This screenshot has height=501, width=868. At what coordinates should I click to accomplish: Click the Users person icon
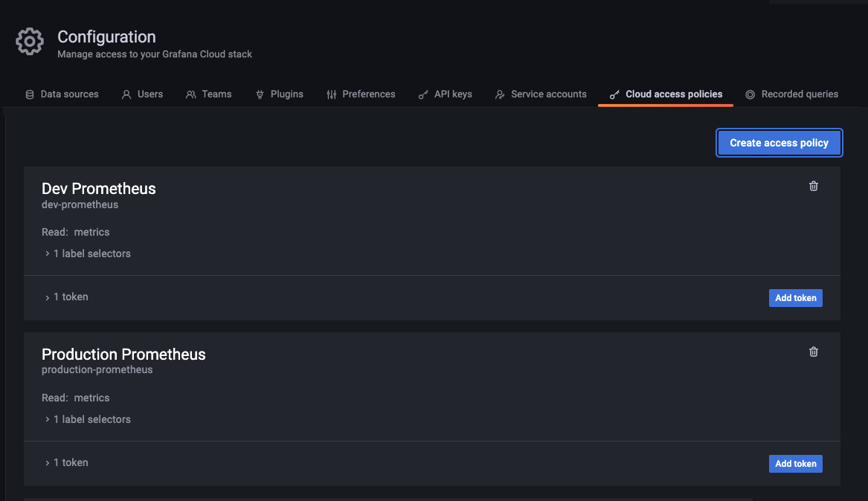click(126, 94)
